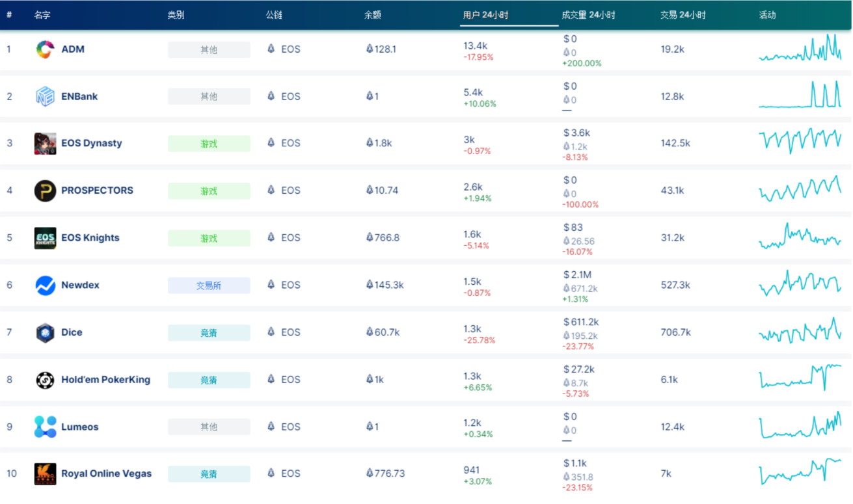Click the ENBank logo icon
Image resolution: width=853 pixels, height=504 pixels.
pos(45,96)
